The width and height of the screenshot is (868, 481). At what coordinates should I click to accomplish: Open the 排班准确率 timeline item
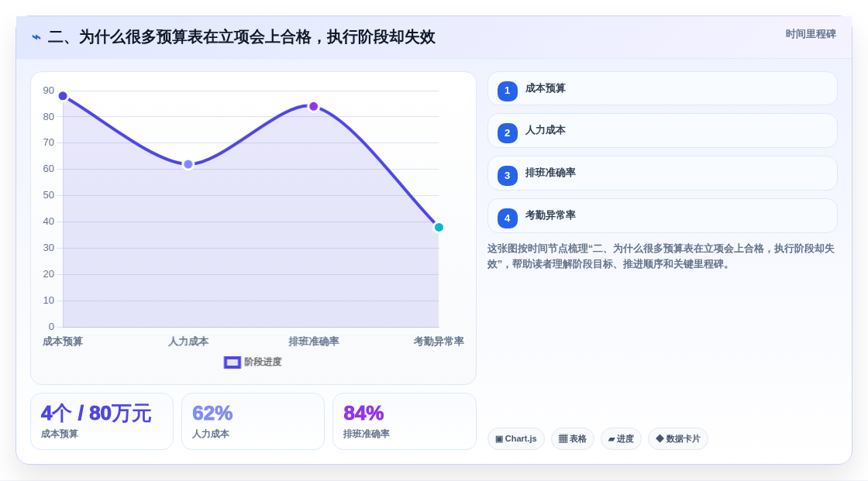click(x=662, y=174)
